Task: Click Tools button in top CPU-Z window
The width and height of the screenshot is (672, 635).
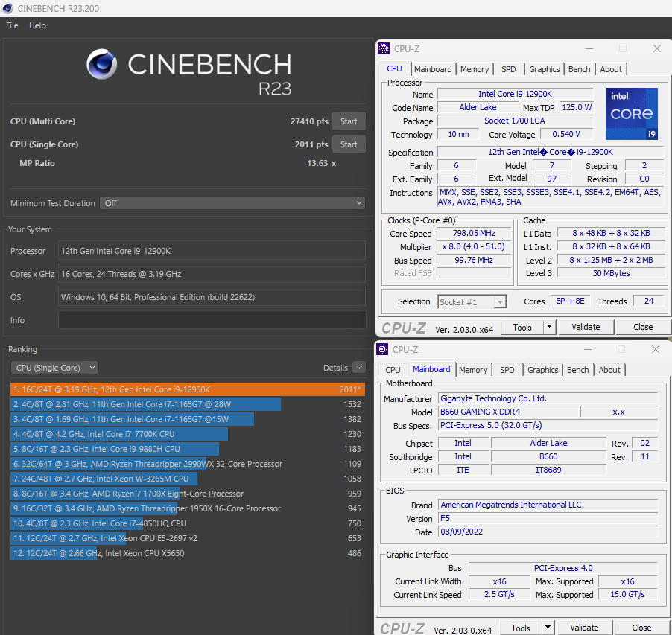Action: tap(522, 327)
